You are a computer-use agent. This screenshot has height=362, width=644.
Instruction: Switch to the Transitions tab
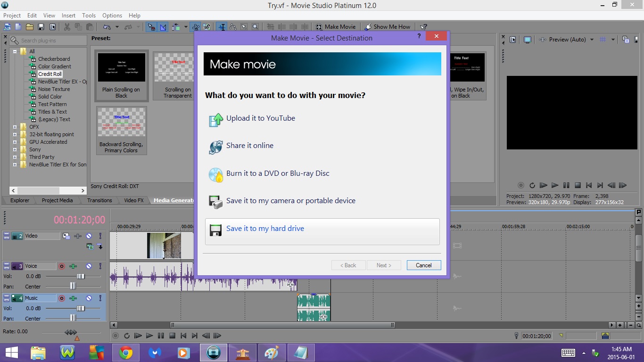coord(99,200)
